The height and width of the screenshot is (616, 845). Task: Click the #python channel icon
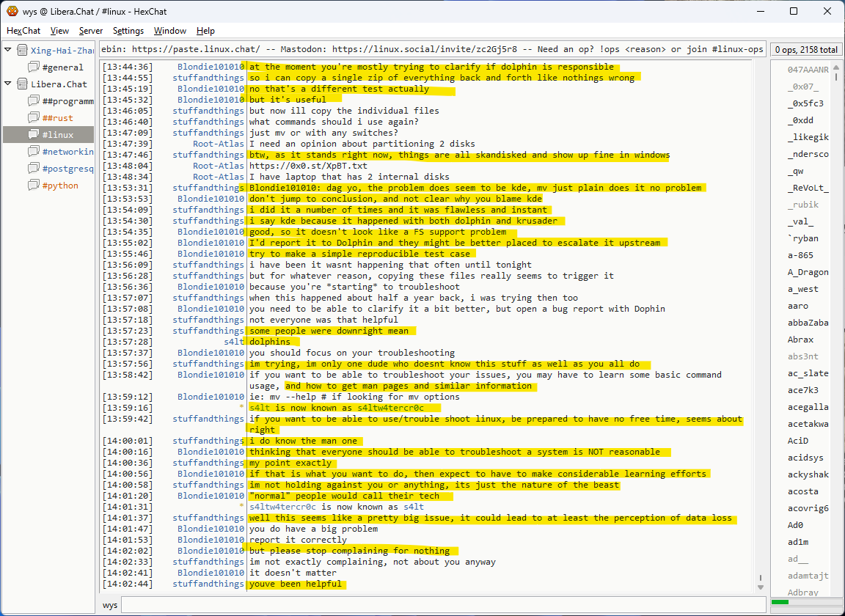[x=33, y=185]
